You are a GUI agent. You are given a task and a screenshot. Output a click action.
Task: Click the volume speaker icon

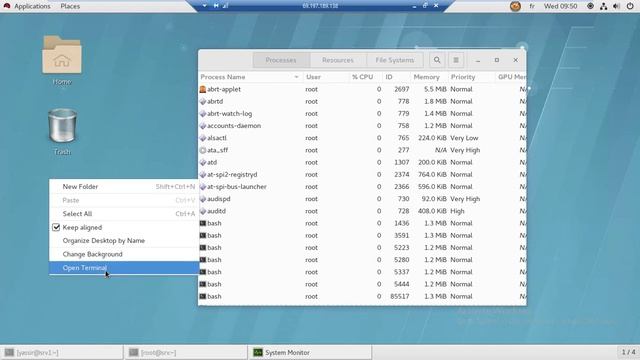pos(616,6)
